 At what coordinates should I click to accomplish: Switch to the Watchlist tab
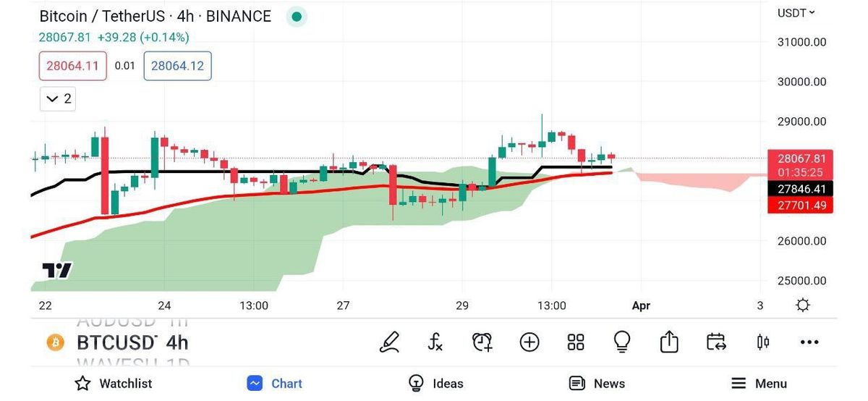(114, 384)
